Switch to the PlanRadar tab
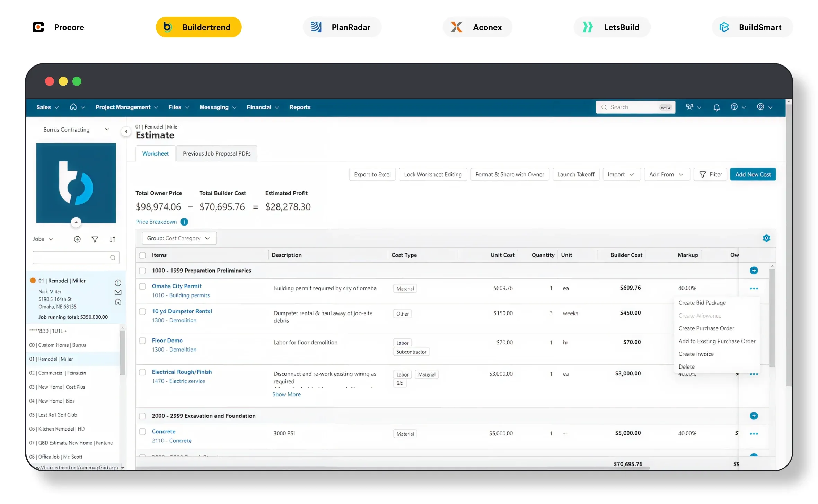Screen dimensions: 818x504 coord(342,27)
